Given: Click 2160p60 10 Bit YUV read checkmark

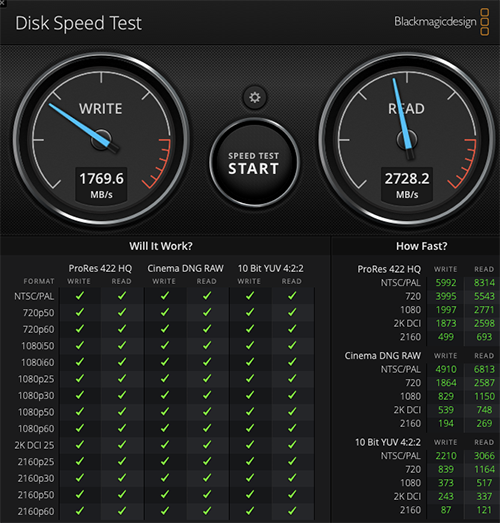Looking at the screenshot, I should tap(292, 511).
